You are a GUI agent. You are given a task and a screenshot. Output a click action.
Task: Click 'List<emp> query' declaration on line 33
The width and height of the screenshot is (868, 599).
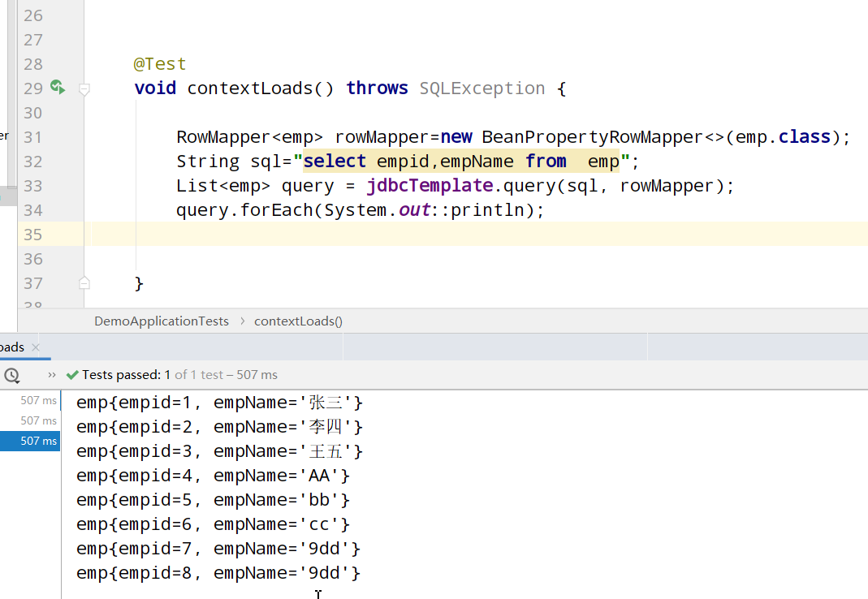click(x=255, y=186)
